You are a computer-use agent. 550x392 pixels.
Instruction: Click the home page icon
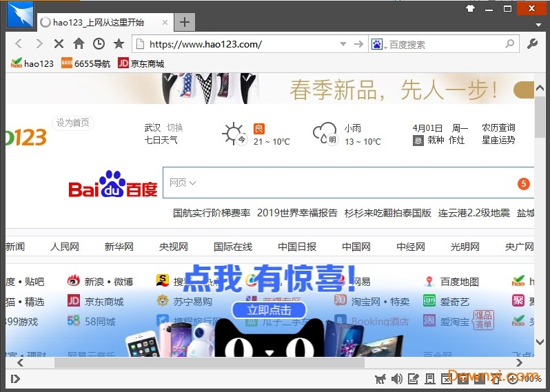pyautogui.click(x=79, y=43)
